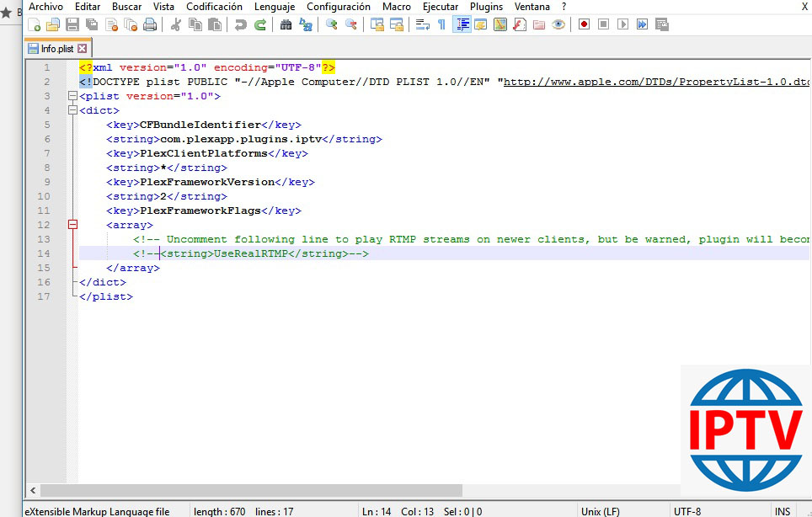Click the Save file toolbar icon

(72, 24)
